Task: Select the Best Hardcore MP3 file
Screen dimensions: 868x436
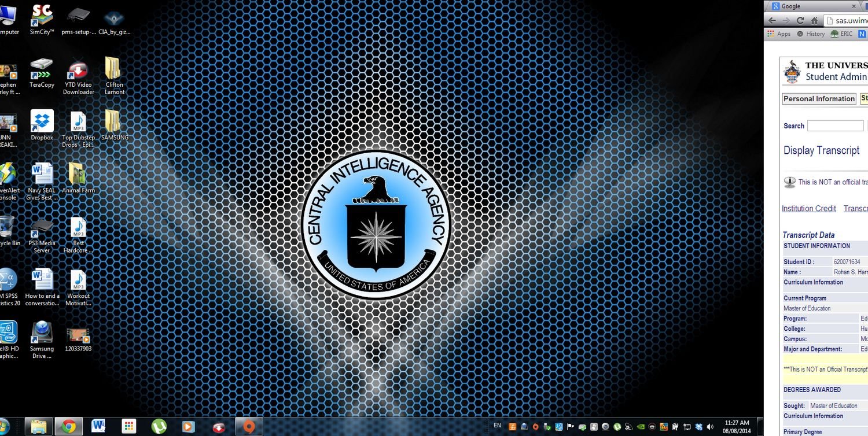Action: (x=78, y=234)
